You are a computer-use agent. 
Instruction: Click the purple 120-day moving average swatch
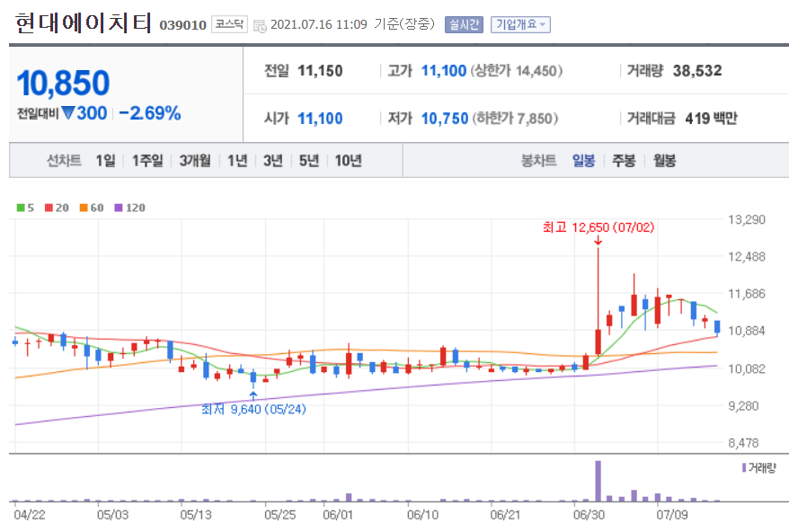[119, 208]
